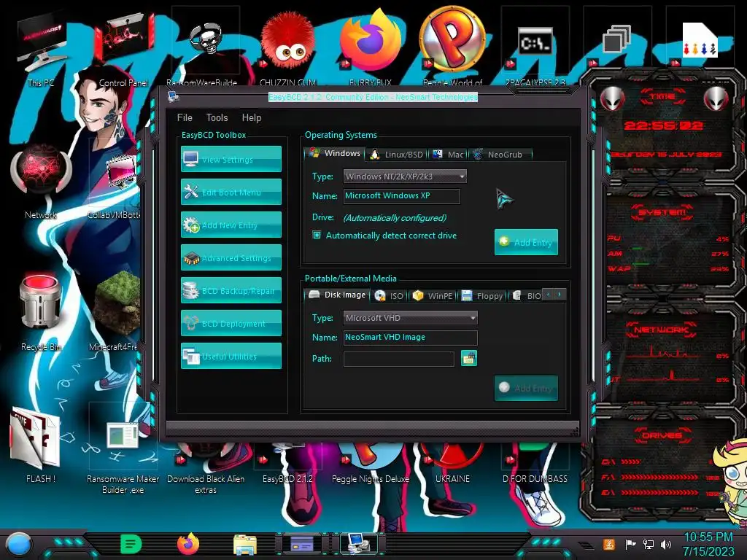This screenshot has width=747, height=560.
Task: Open BCD Backup/Repair section
Action: pyautogui.click(x=231, y=290)
